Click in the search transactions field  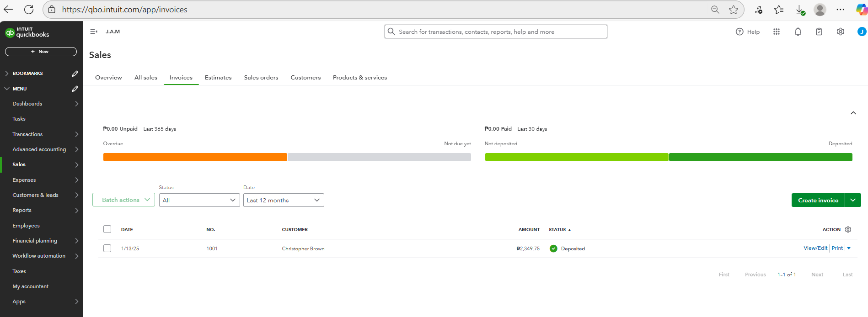pos(496,32)
